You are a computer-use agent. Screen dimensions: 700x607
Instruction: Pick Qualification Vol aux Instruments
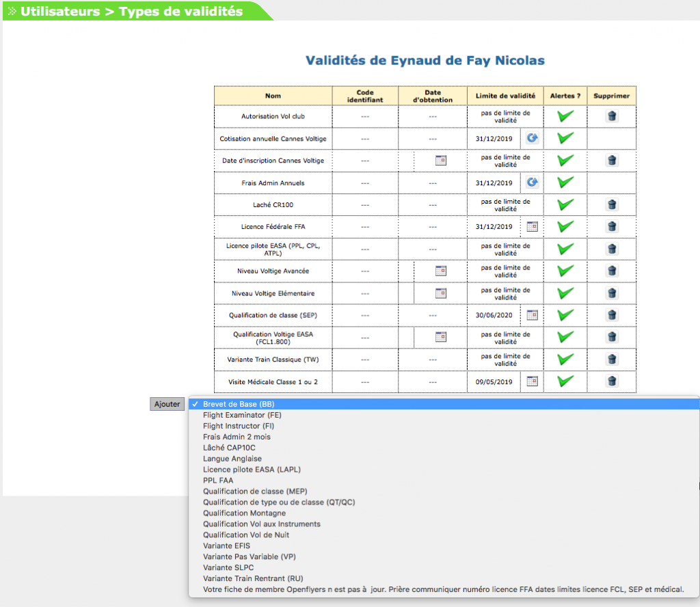[444, 524]
